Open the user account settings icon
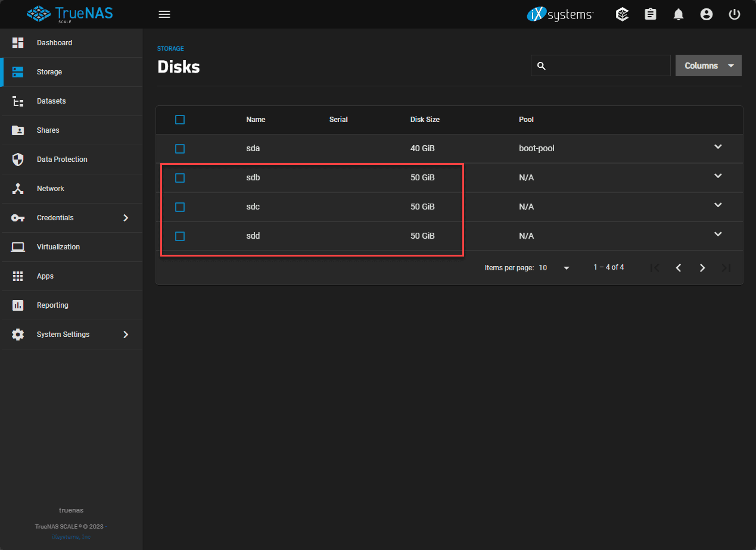The height and width of the screenshot is (550, 756). click(707, 14)
